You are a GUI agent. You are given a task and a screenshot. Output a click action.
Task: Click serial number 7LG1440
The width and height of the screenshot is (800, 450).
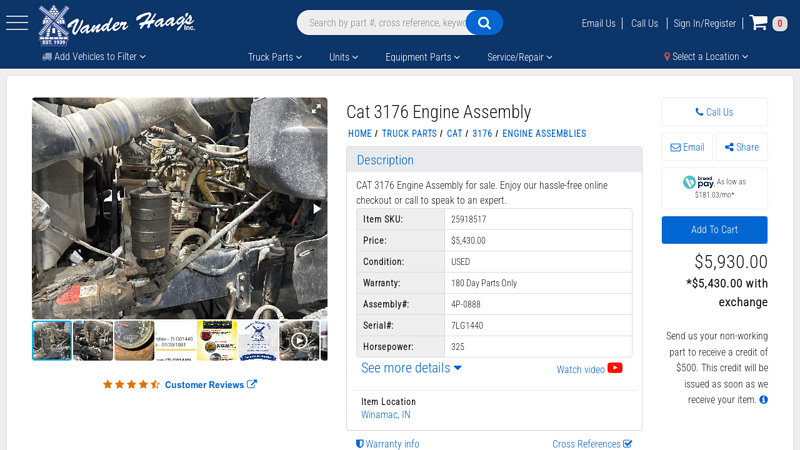click(x=467, y=326)
